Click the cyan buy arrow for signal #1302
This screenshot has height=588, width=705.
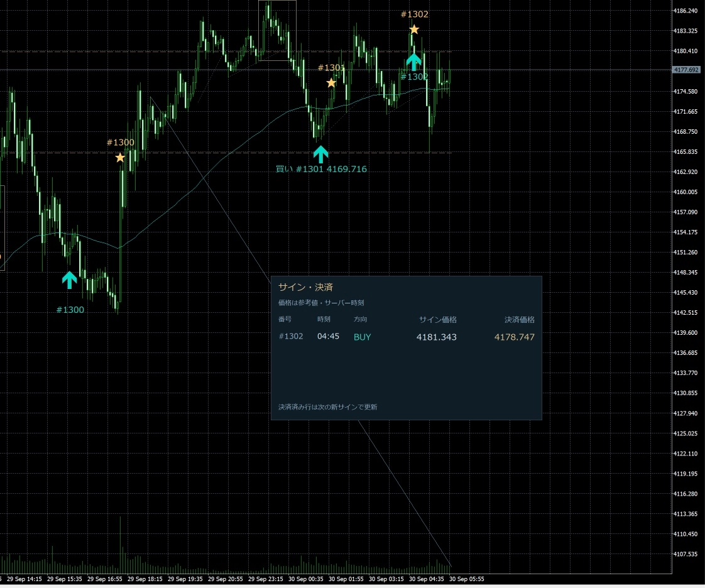413,62
